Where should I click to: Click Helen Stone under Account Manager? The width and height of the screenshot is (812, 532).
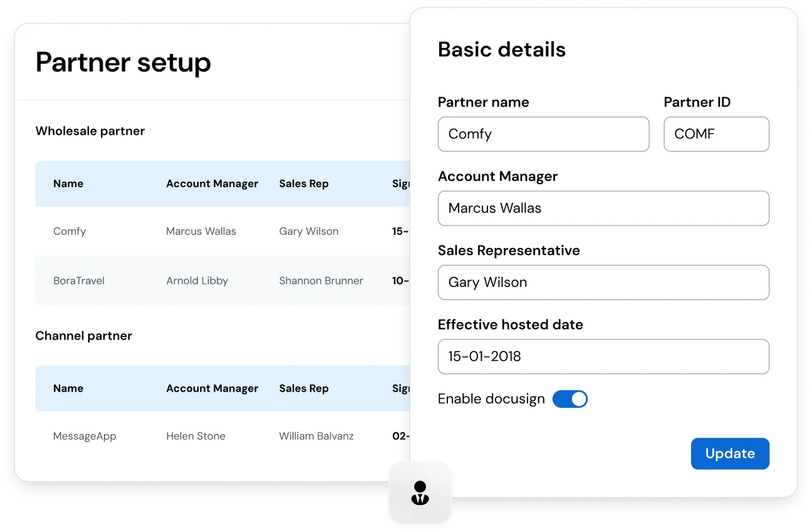pyautogui.click(x=195, y=436)
